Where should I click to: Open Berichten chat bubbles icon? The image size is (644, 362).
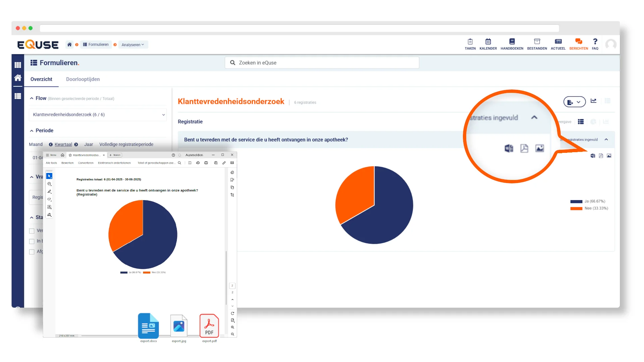pyautogui.click(x=579, y=42)
